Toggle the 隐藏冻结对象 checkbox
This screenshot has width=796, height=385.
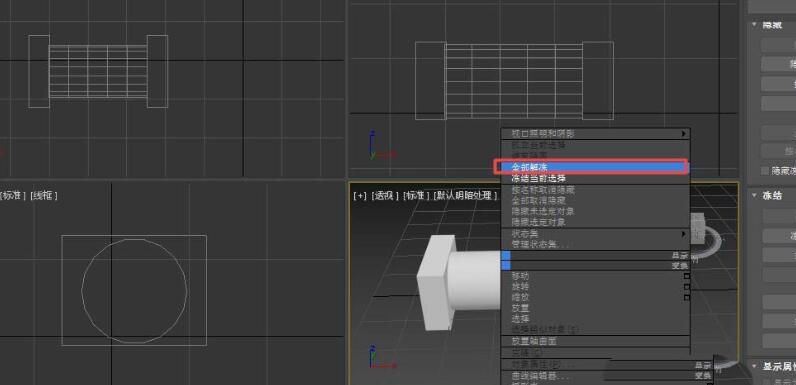click(x=765, y=171)
